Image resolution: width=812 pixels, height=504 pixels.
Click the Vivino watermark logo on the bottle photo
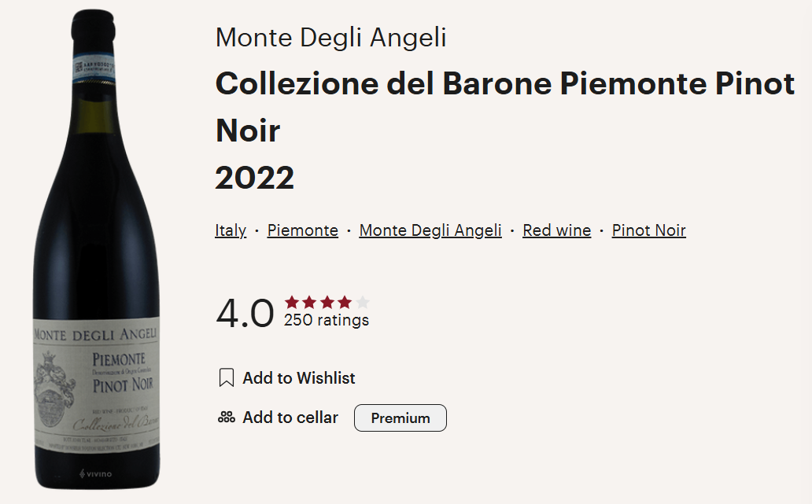click(96, 474)
